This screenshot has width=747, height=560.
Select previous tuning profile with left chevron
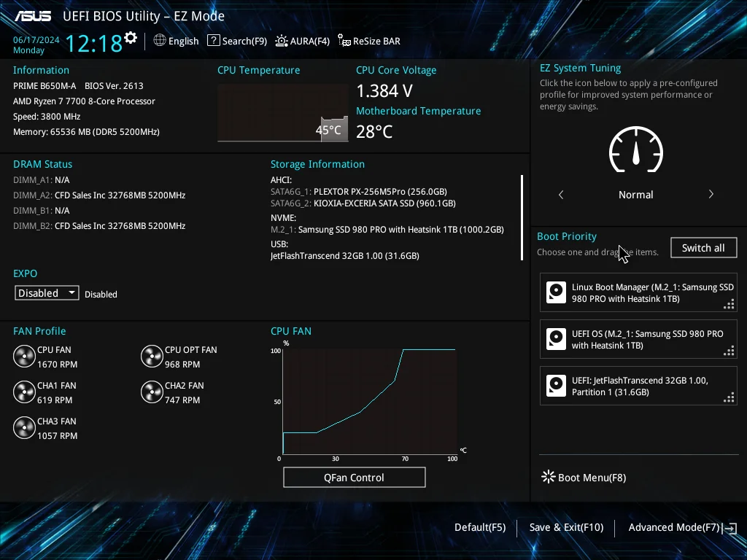point(561,194)
